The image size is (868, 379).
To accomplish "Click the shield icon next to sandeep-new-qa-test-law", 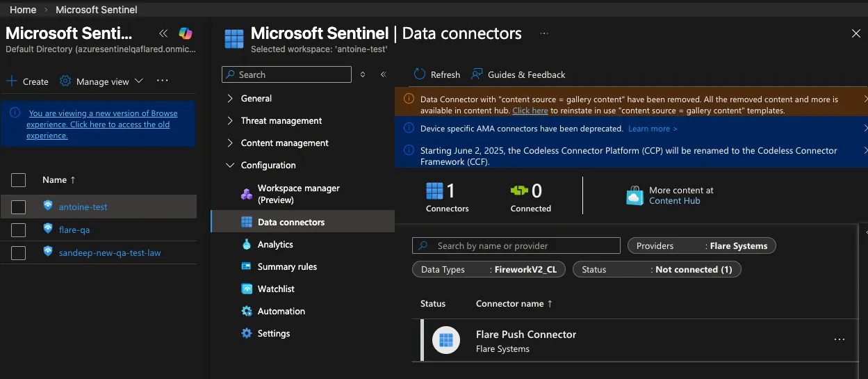I will 48,252.
